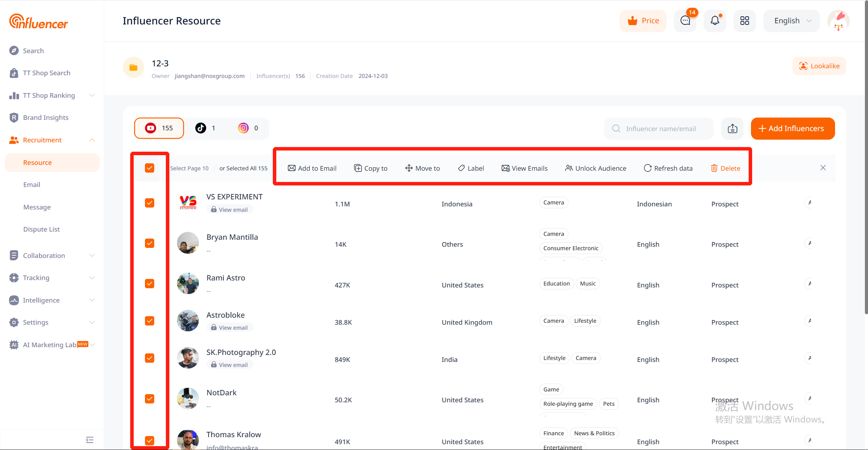Click the Lookalike button
Screen dimensions: 868x450
819,66
